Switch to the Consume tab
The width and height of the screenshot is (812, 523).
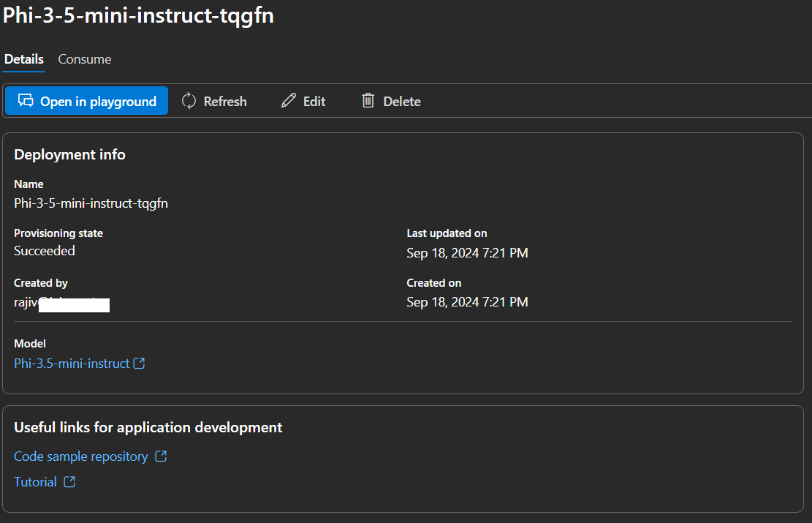tap(84, 59)
